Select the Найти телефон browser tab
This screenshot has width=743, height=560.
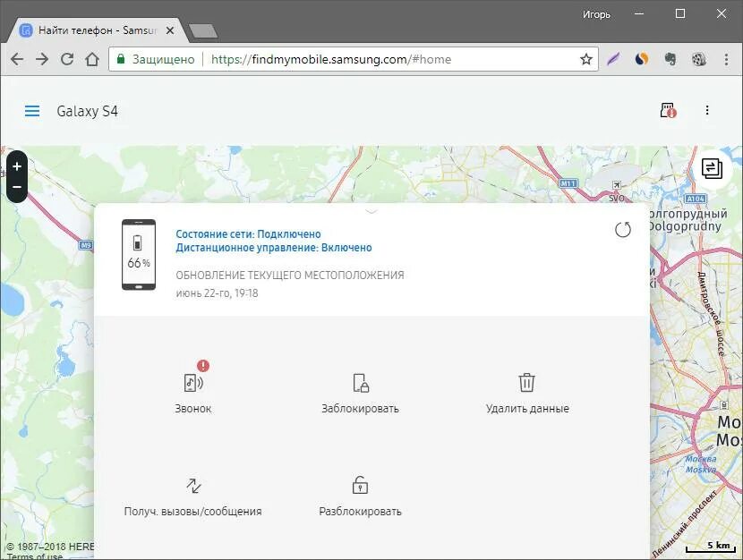[98, 30]
